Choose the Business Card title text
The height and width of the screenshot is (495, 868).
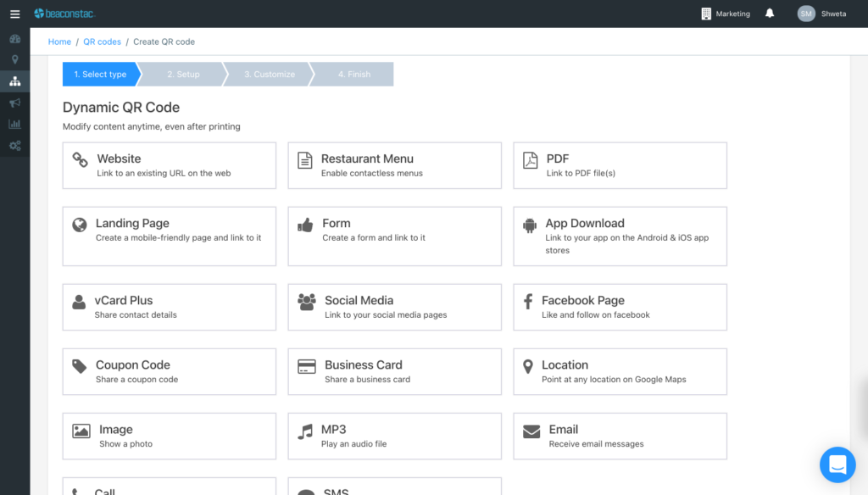(363, 364)
